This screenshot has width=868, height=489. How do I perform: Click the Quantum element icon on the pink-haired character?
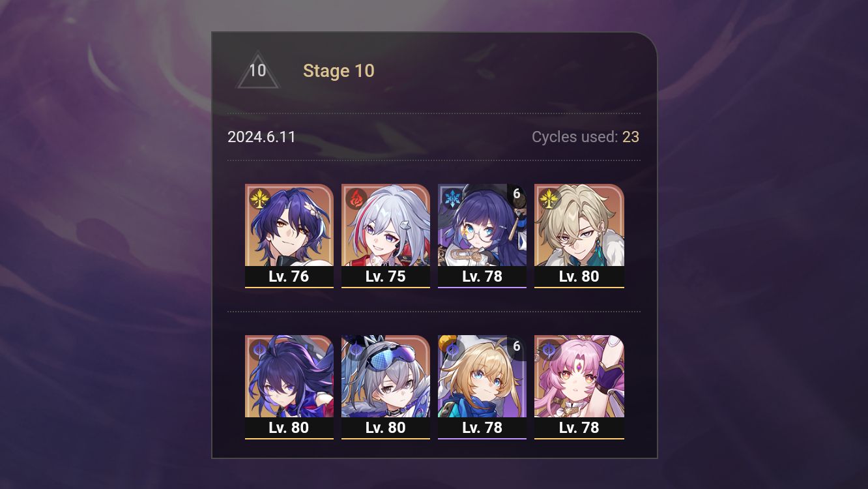click(x=549, y=349)
